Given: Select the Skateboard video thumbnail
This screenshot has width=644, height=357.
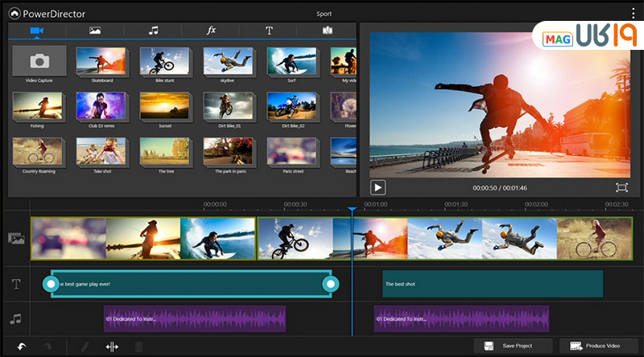Looking at the screenshot, I should 101,61.
